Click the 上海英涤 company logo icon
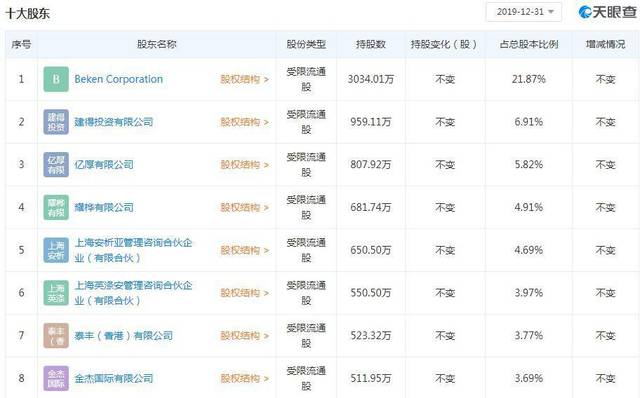 56,293
